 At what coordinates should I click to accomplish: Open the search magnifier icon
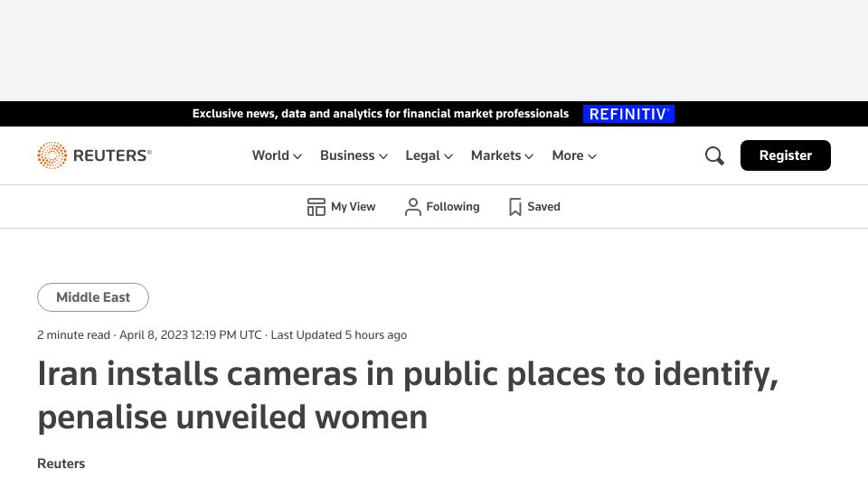(714, 156)
